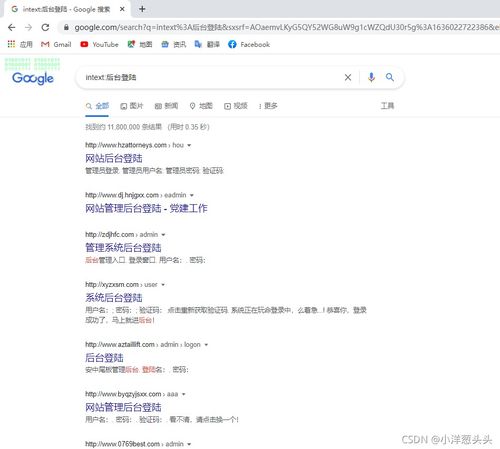The width and height of the screenshot is (500, 449).
Task: Open a new tab with the plus button
Action: click(142, 9)
